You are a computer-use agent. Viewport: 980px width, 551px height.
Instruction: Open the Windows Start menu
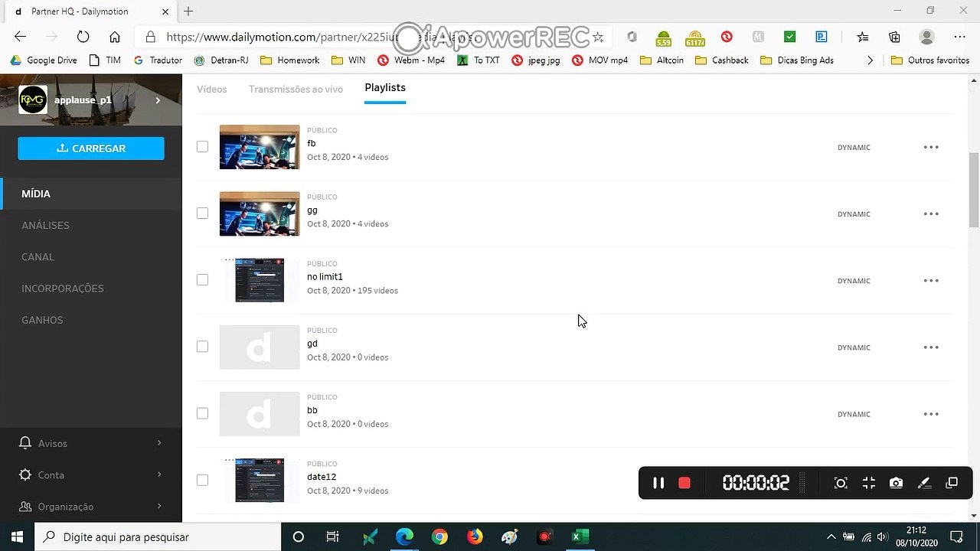(17, 536)
